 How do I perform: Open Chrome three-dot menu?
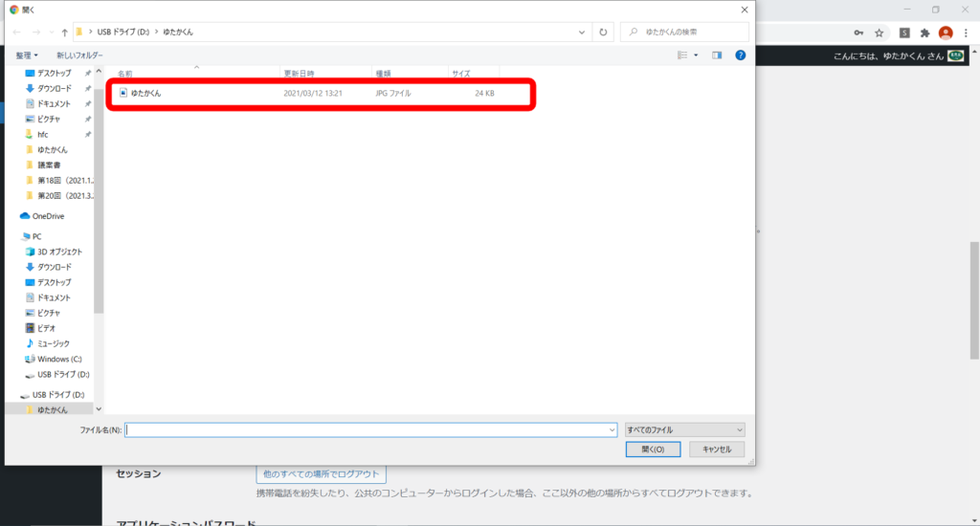967,33
